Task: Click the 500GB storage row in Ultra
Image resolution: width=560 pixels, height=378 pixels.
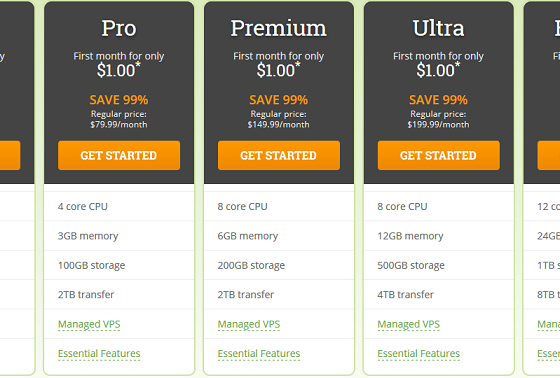Action: coord(439,265)
